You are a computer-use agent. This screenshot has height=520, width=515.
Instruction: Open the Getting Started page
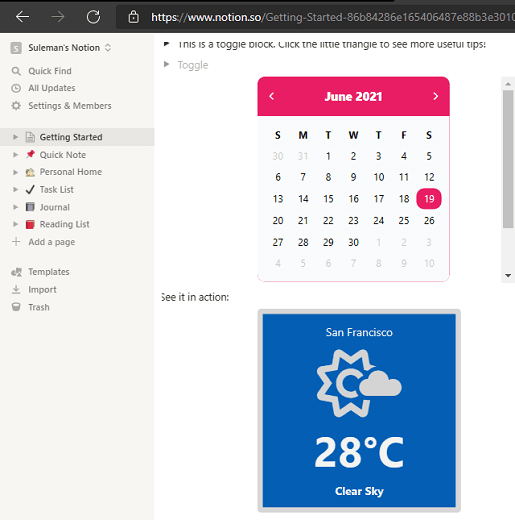(x=71, y=137)
